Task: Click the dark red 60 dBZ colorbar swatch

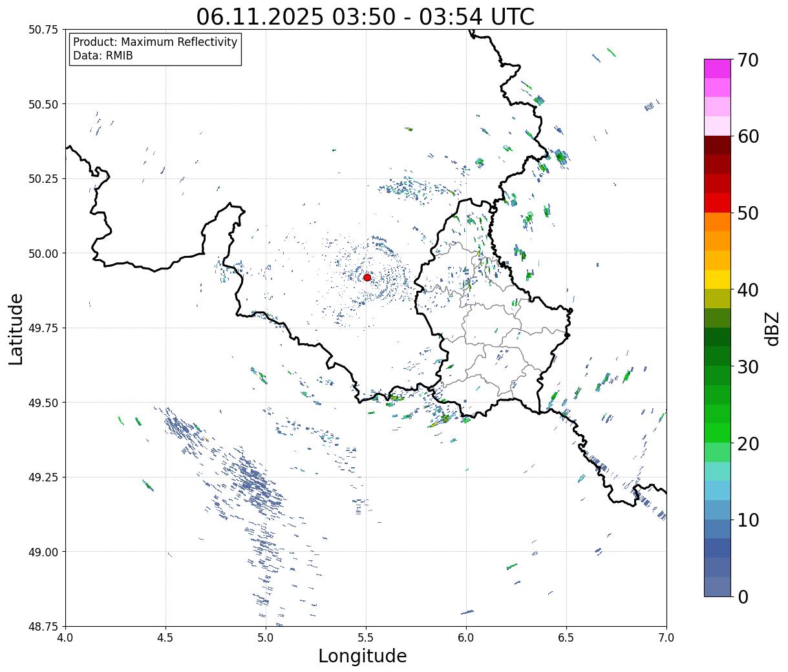Action: coord(718,145)
